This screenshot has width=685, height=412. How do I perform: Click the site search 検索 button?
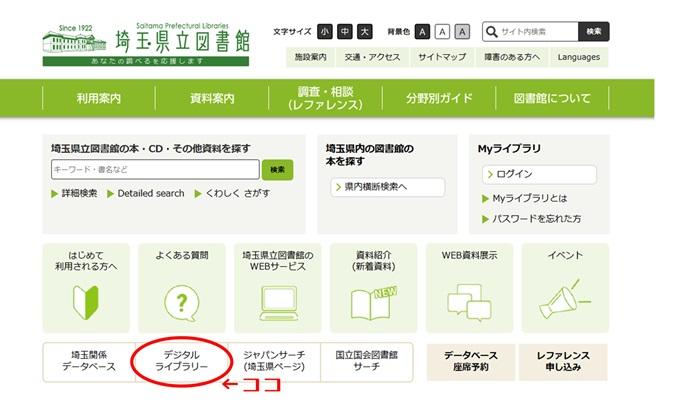[x=594, y=32]
